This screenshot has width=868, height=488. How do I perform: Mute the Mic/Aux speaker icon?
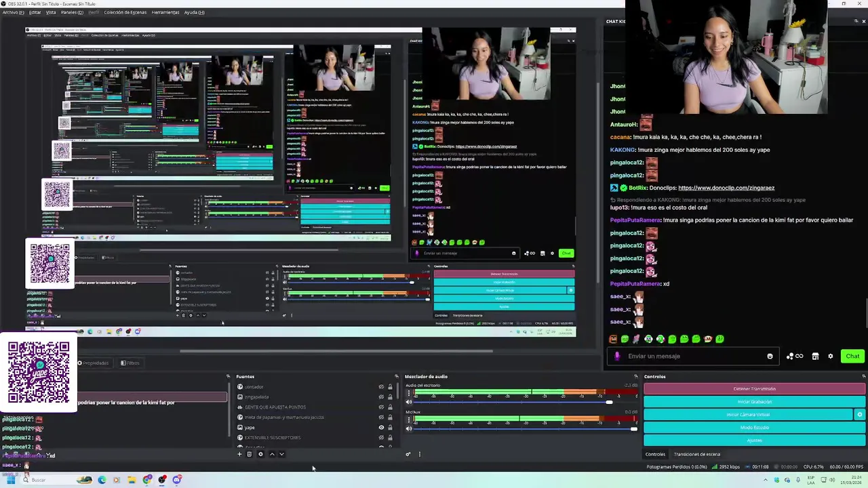point(409,428)
